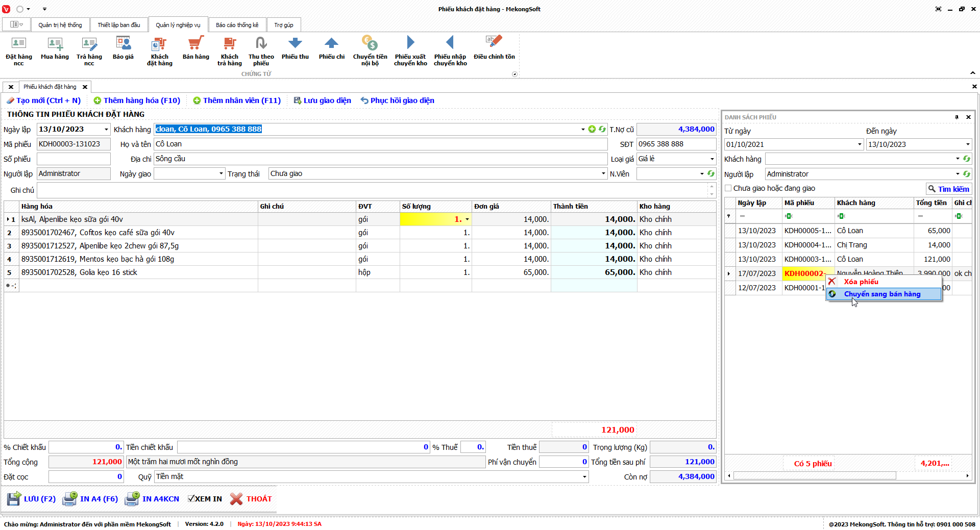This screenshot has width=980, height=530.
Task: Expand the Trạng thái dropdown
Action: tap(603, 174)
